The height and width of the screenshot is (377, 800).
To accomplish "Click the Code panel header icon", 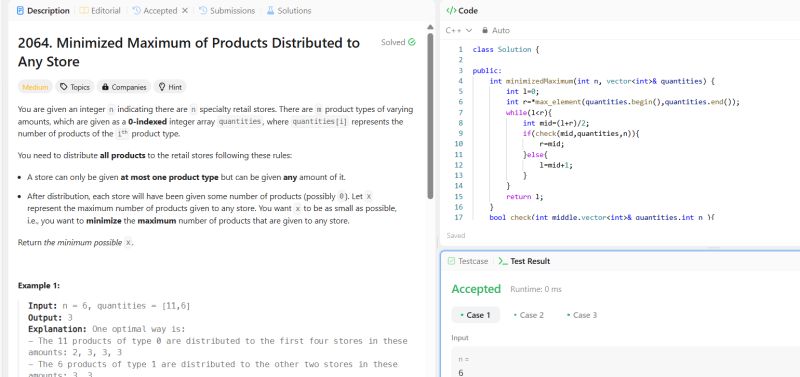I will point(451,11).
